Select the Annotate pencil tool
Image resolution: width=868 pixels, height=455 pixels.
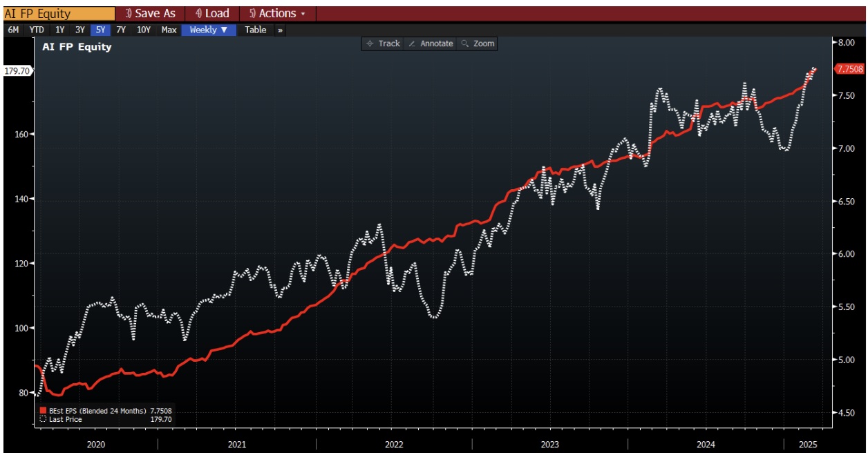pyautogui.click(x=431, y=43)
